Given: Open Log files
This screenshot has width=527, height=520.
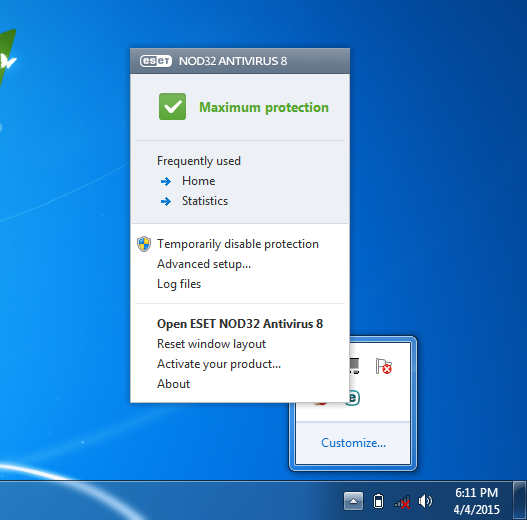Looking at the screenshot, I should 179,284.
